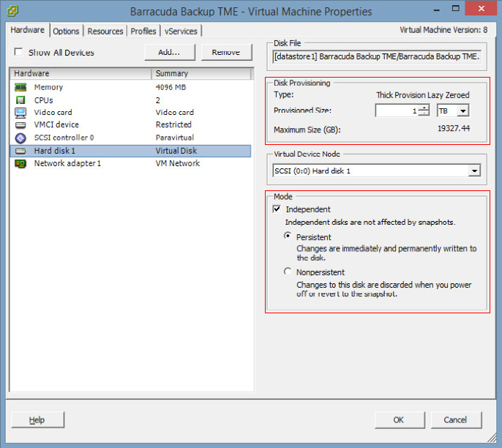
Task: Click the VM Network summary value
Action: coord(178,163)
